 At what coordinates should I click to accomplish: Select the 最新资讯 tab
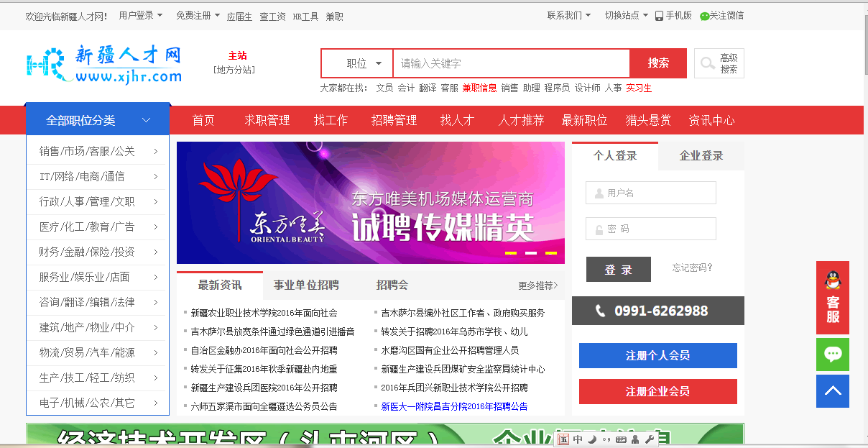[220, 285]
